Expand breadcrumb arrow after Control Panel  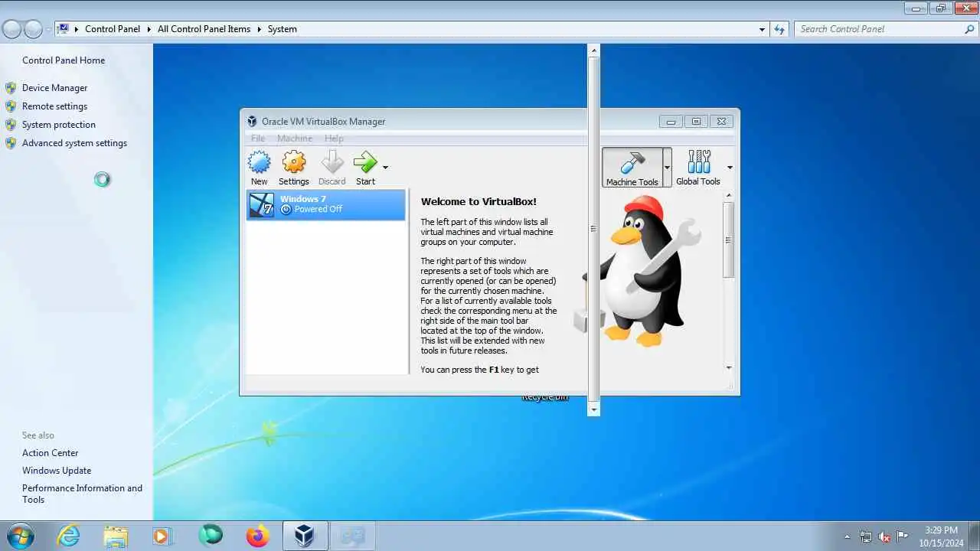click(149, 29)
